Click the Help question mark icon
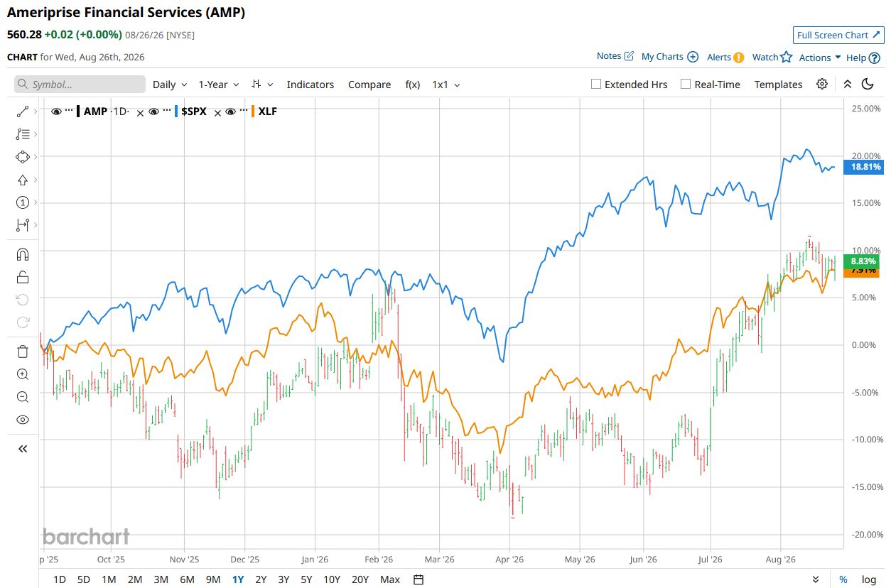The height and width of the screenshot is (588, 891). click(875, 58)
